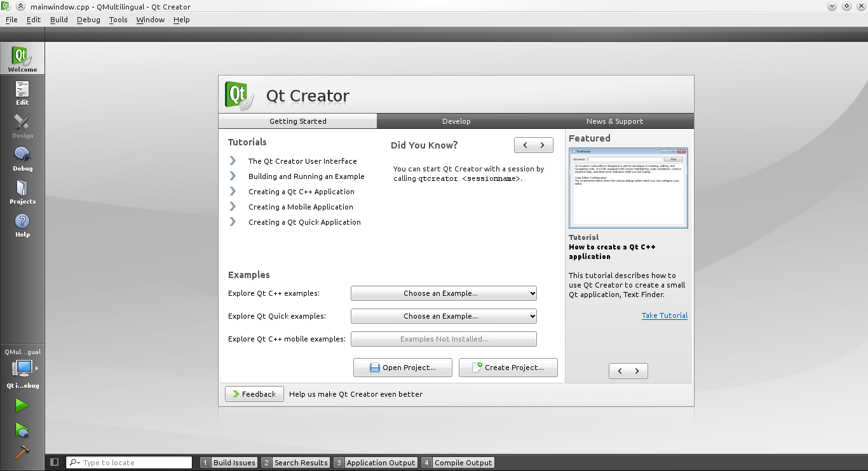This screenshot has height=471, width=868.
Task: Build project with hammer icon
Action: point(22,453)
